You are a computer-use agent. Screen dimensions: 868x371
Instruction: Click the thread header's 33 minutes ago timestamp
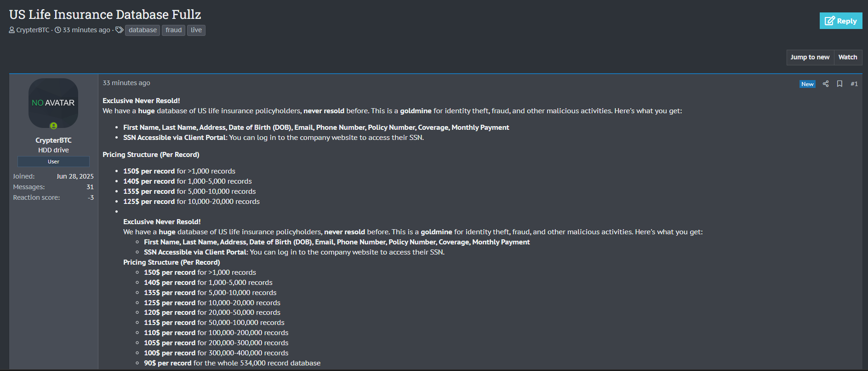[x=86, y=30]
